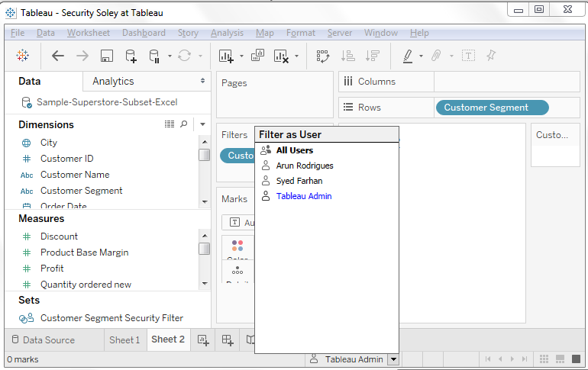Open the Highlight dropdown arrow

pyautogui.click(x=421, y=56)
